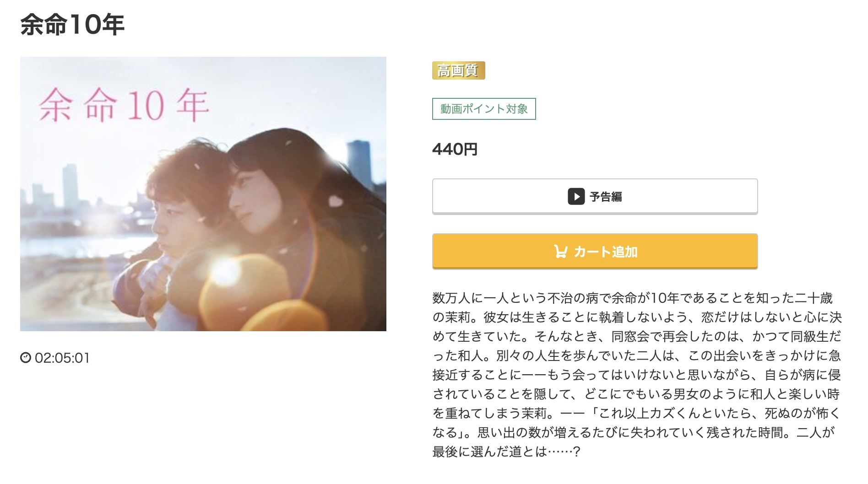Click the pink 余命10年 logo on the poster
868x484 pixels.
tap(124, 105)
